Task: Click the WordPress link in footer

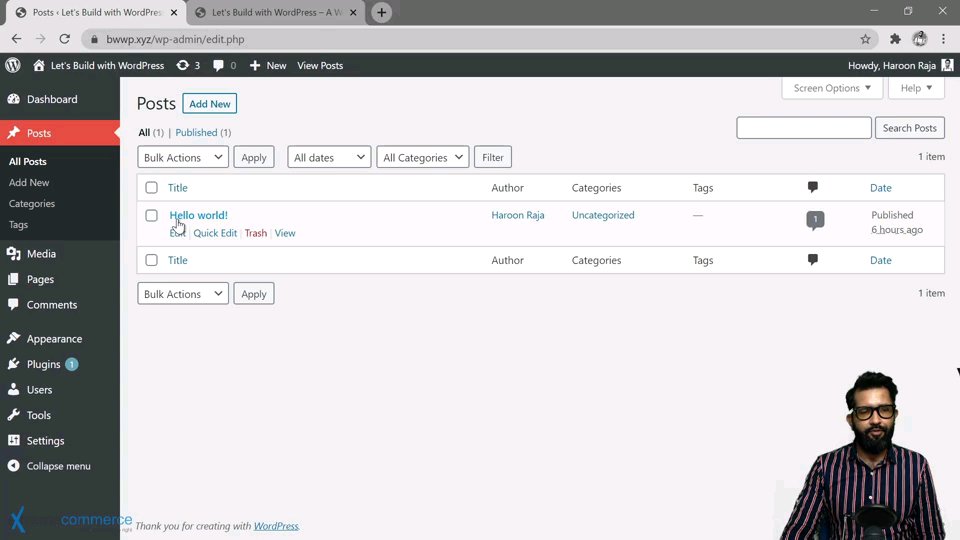Action: click(x=276, y=526)
